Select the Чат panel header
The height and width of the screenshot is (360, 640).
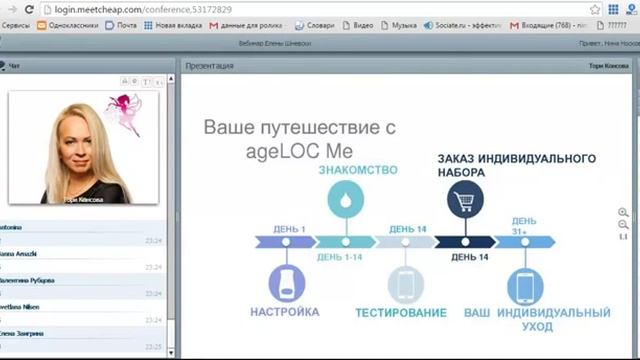pos(87,65)
